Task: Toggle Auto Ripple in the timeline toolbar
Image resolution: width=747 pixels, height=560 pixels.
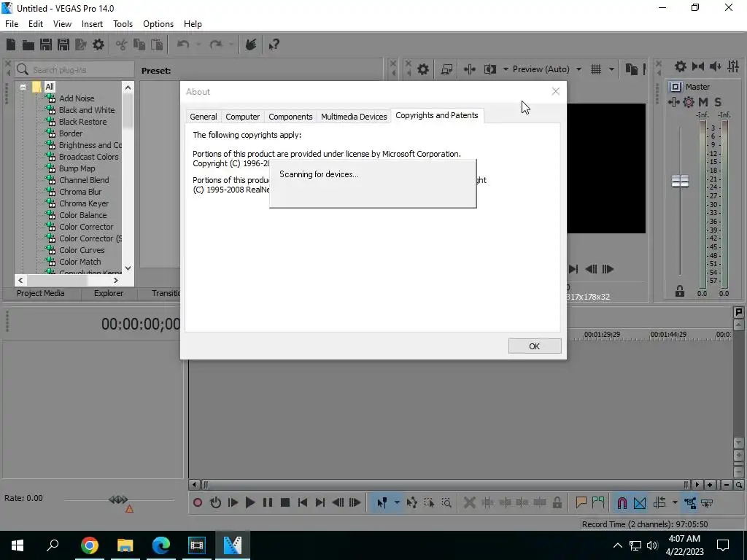Action: coord(659,502)
